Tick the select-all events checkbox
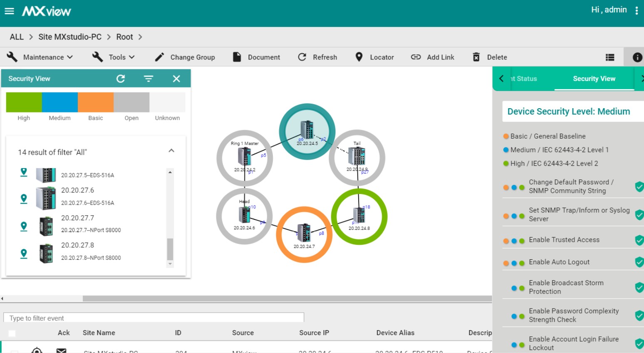The image size is (644, 353). click(x=12, y=333)
